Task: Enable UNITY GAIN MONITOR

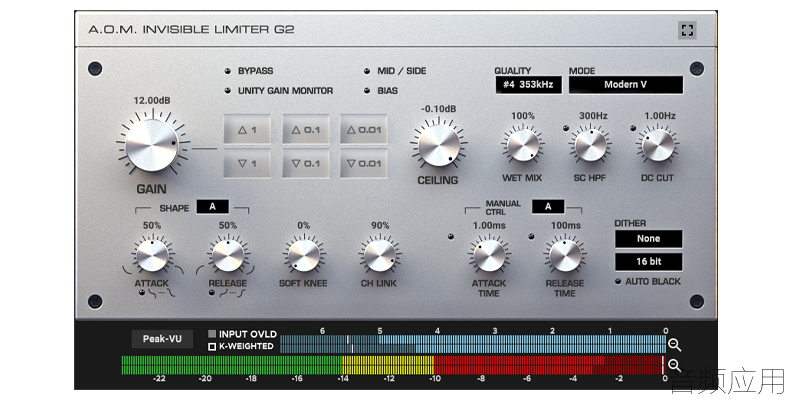Action: (228, 91)
